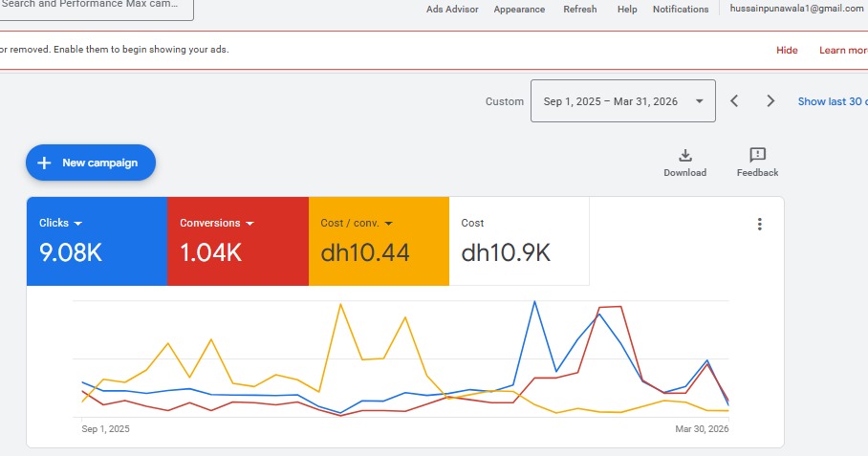Open Appearance settings in top bar
The width and height of the screenshot is (868, 456).
[519, 10]
